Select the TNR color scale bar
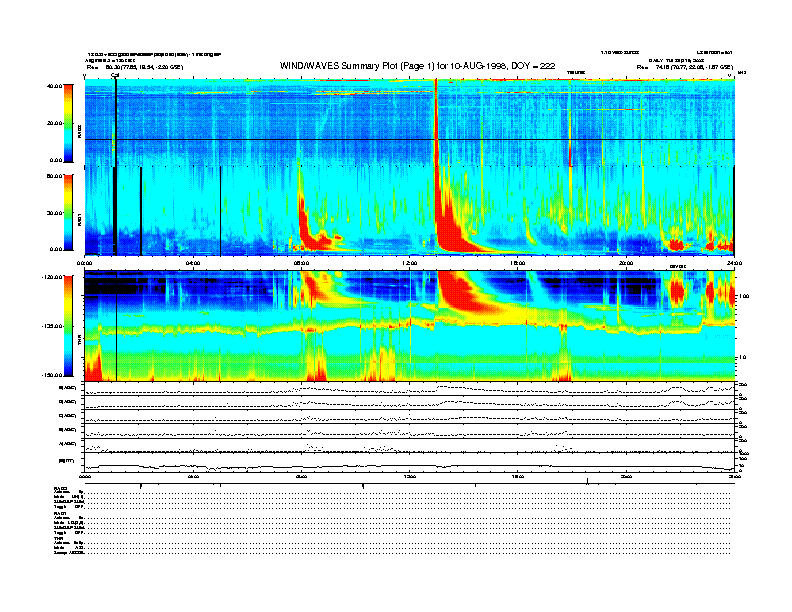This screenshot has height=612, width=792. 68,326
